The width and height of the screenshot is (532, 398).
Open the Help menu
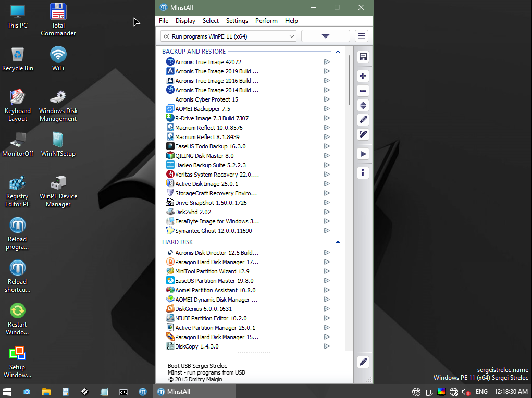click(291, 21)
